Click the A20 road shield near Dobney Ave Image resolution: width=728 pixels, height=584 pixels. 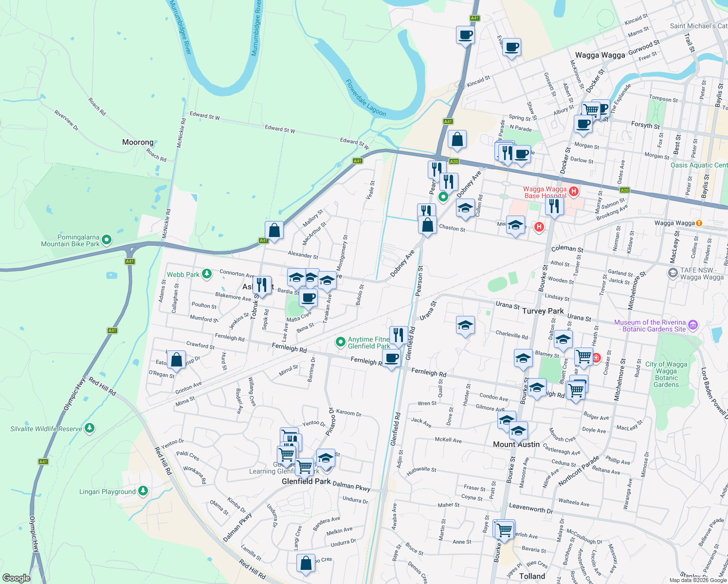tap(454, 162)
